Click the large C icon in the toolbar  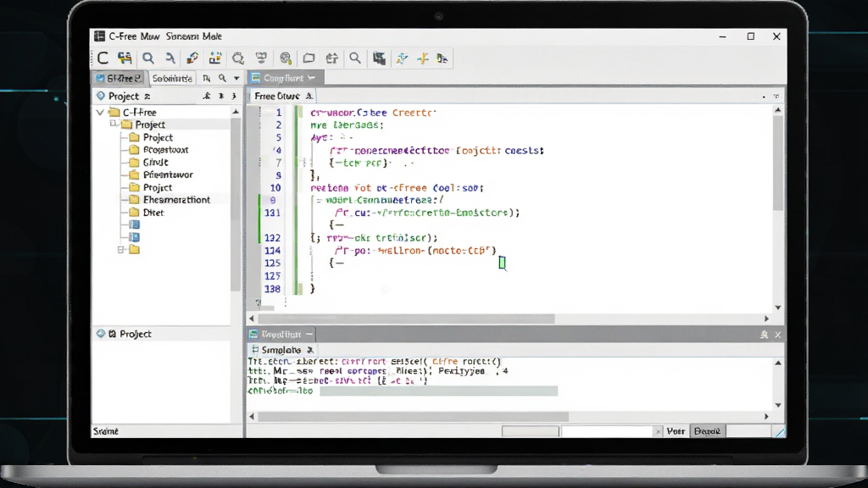point(103,58)
